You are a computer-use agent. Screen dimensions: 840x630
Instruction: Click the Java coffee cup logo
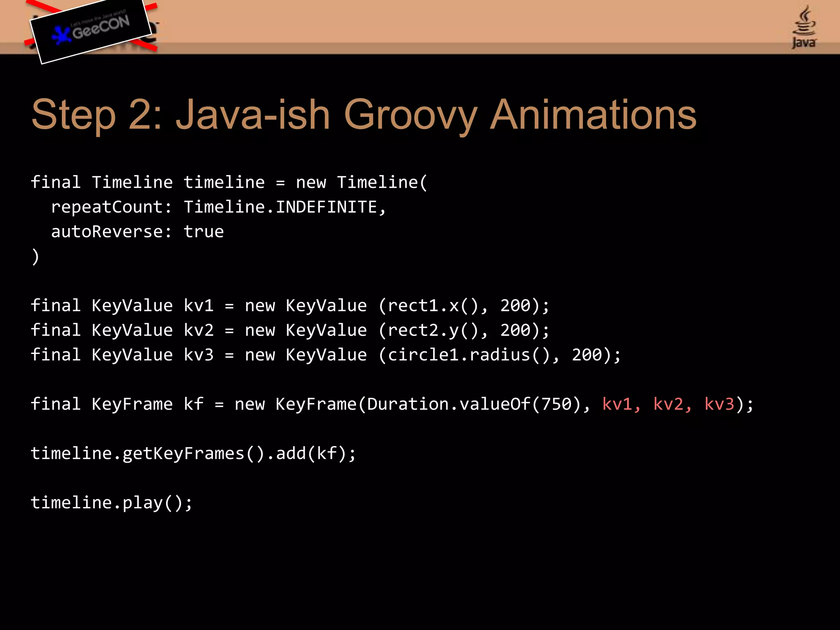804,27
